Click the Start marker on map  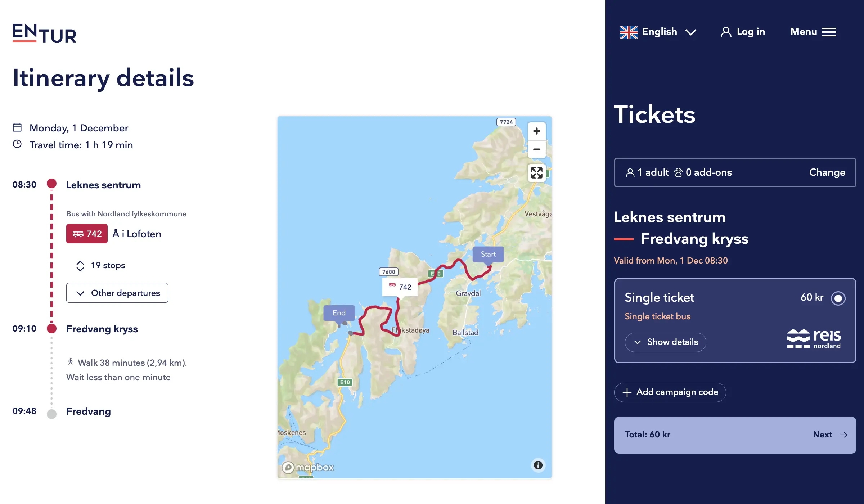tap(488, 255)
